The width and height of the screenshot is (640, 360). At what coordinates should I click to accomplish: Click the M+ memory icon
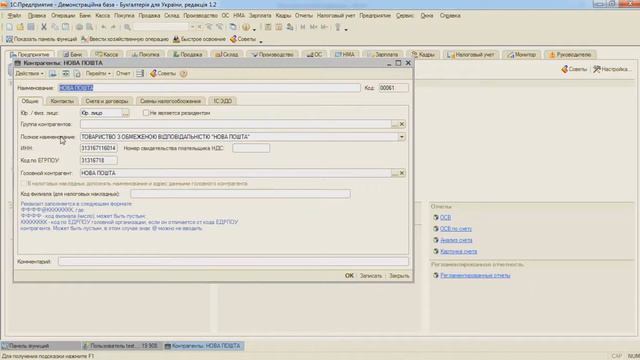pos(313,27)
